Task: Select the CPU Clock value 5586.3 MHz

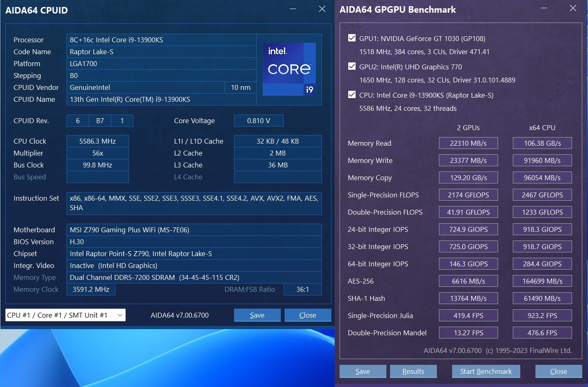Action: 97,141
